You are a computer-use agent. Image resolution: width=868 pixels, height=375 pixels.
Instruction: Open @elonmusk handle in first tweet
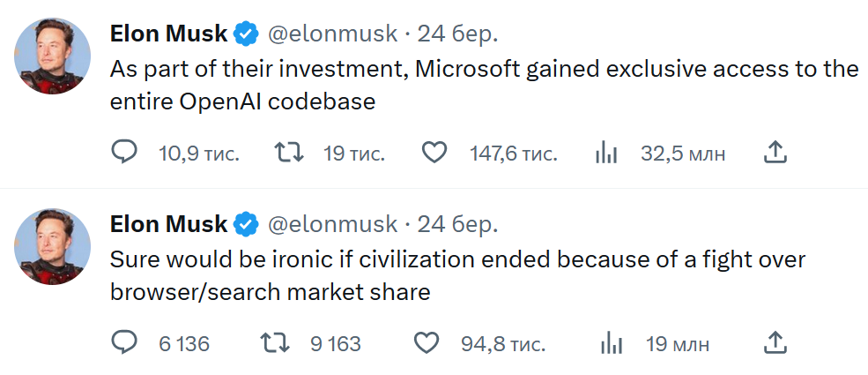331,34
